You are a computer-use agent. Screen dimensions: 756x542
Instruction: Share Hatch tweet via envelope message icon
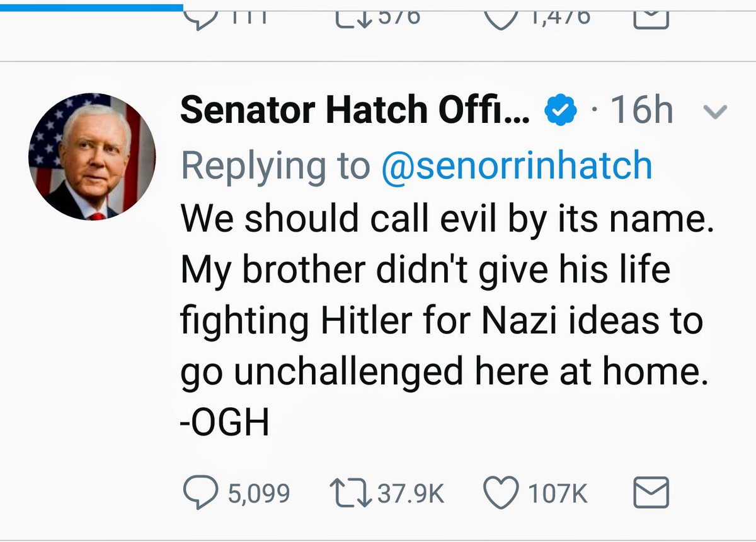click(x=650, y=493)
